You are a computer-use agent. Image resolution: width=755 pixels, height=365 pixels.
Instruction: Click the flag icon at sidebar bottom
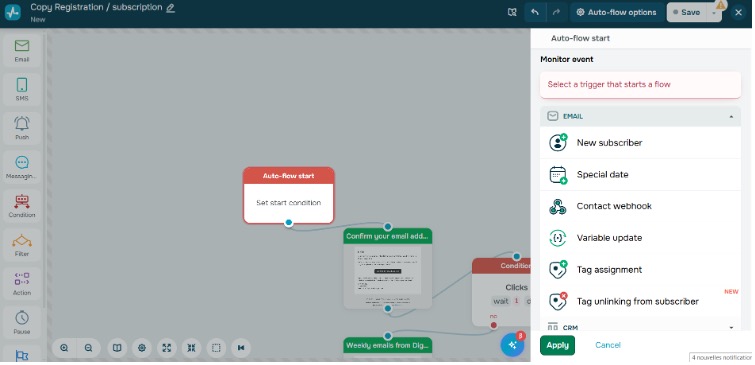[x=22, y=355]
